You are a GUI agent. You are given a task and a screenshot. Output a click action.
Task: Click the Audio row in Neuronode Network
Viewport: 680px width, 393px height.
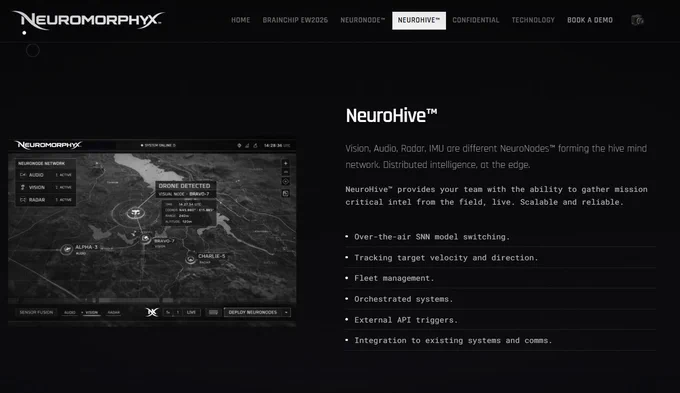46,175
